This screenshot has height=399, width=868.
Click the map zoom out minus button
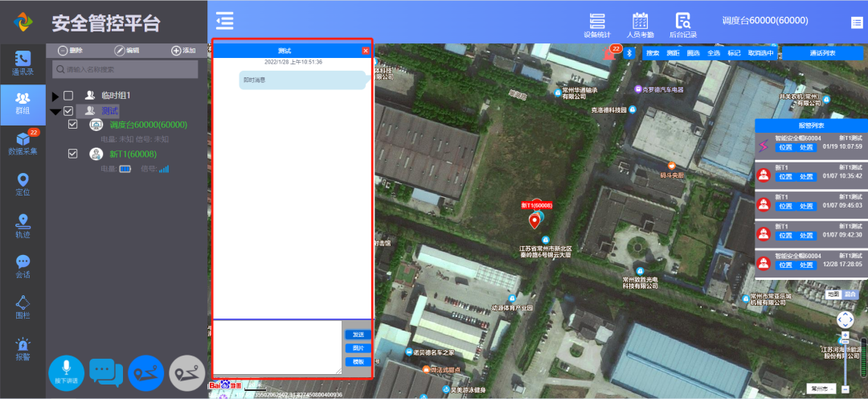845,389
